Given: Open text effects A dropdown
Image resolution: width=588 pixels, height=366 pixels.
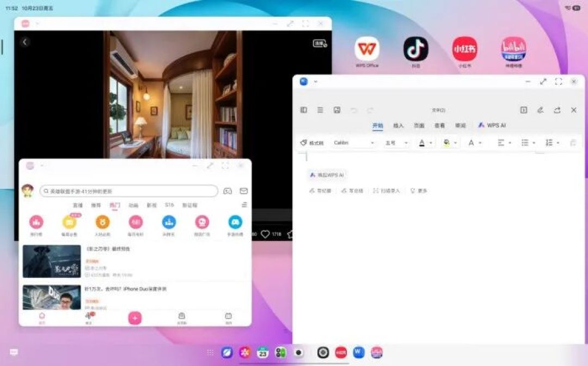Looking at the screenshot, I should 474,142.
